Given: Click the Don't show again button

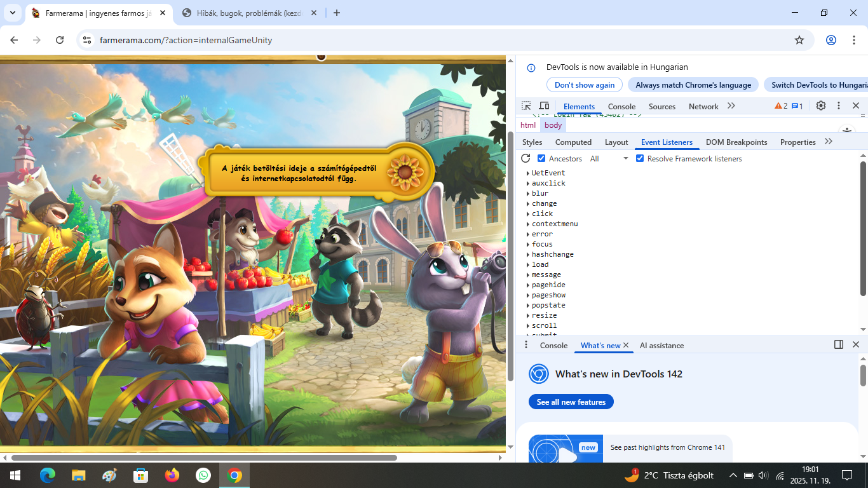Looking at the screenshot, I should (585, 85).
